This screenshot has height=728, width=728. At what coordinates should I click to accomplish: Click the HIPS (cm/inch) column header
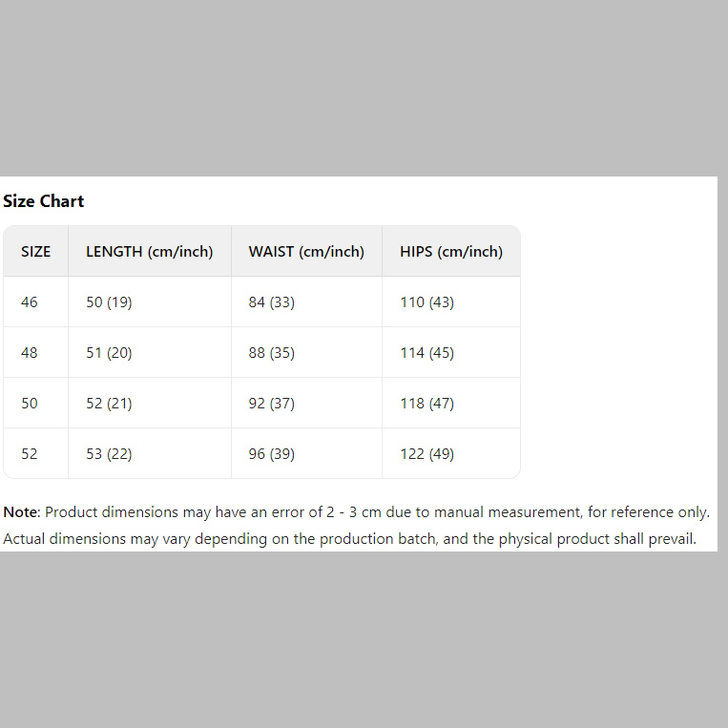pyautogui.click(x=451, y=252)
